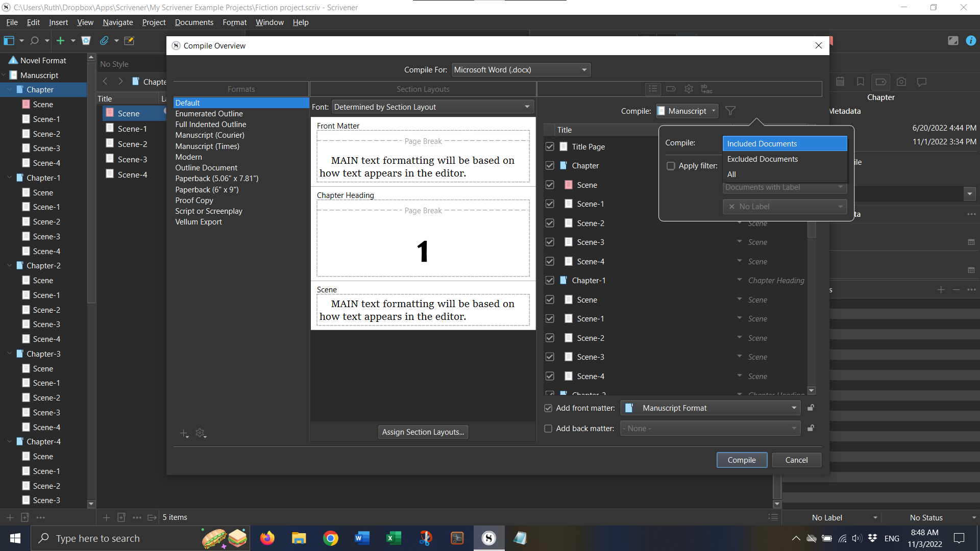The width and height of the screenshot is (980, 551).
Task: Open Firefox from the taskbar
Action: (267, 538)
